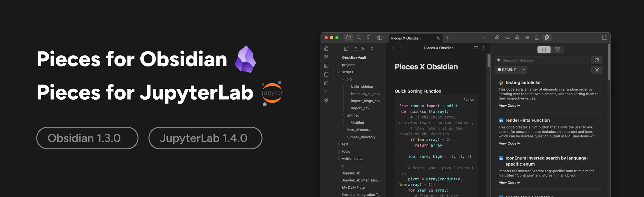Click the JupyterLab 1.4.0 pill button
The width and height of the screenshot is (644, 197).
pyautogui.click(x=205, y=138)
